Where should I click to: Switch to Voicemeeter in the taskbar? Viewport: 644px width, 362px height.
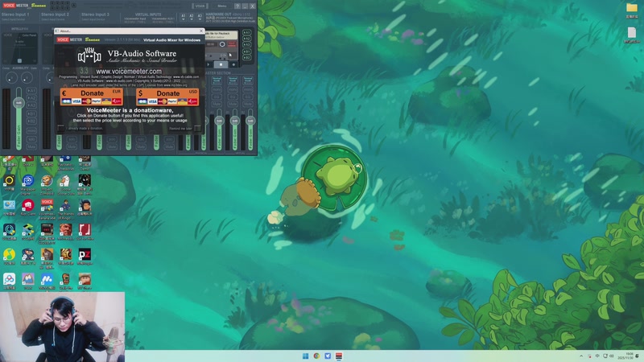point(339,356)
